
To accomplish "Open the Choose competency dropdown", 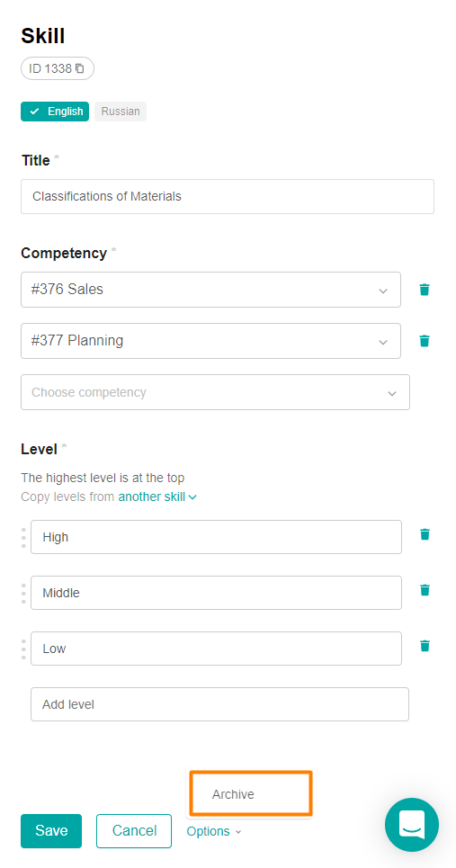I will 215,392.
